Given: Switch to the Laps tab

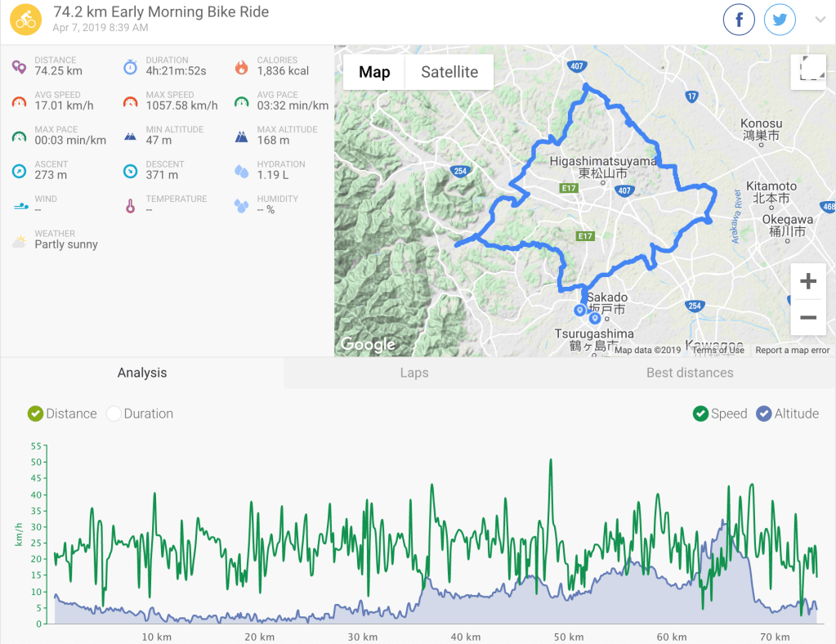Looking at the screenshot, I should tap(414, 373).
